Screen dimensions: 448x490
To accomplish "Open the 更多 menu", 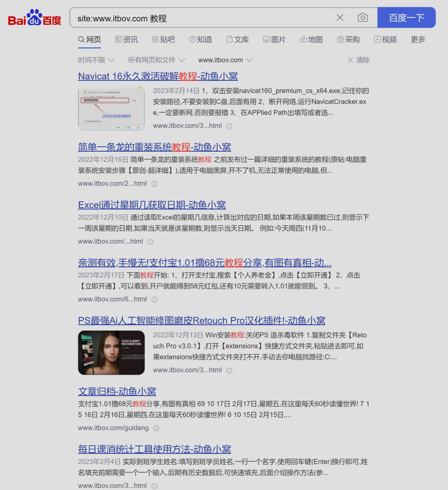I will tap(418, 40).
